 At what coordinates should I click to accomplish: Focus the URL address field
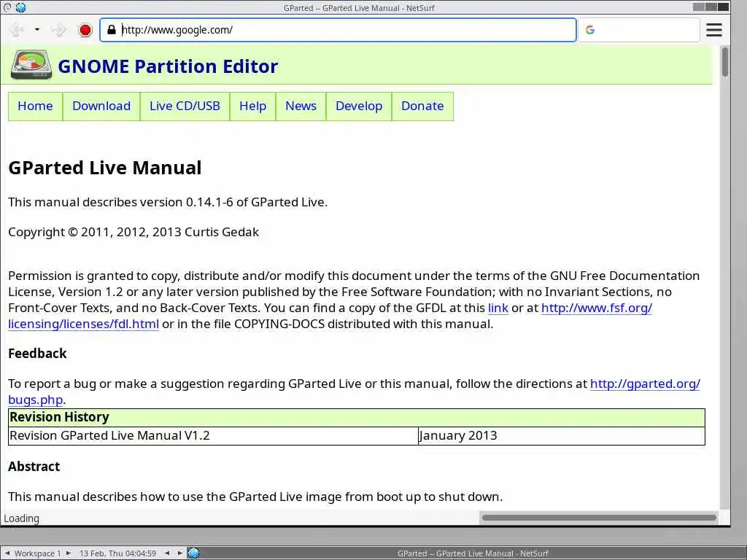[338, 30]
